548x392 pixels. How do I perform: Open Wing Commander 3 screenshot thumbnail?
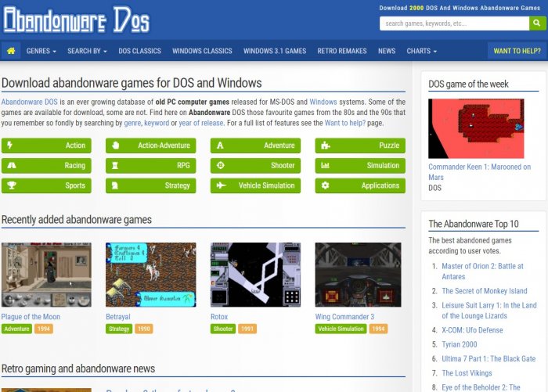358,275
